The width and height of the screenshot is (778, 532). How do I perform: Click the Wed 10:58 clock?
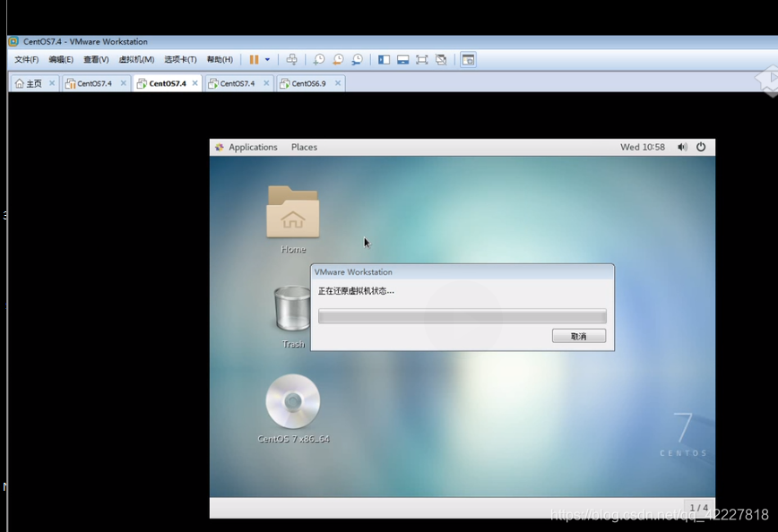tap(643, 147)
